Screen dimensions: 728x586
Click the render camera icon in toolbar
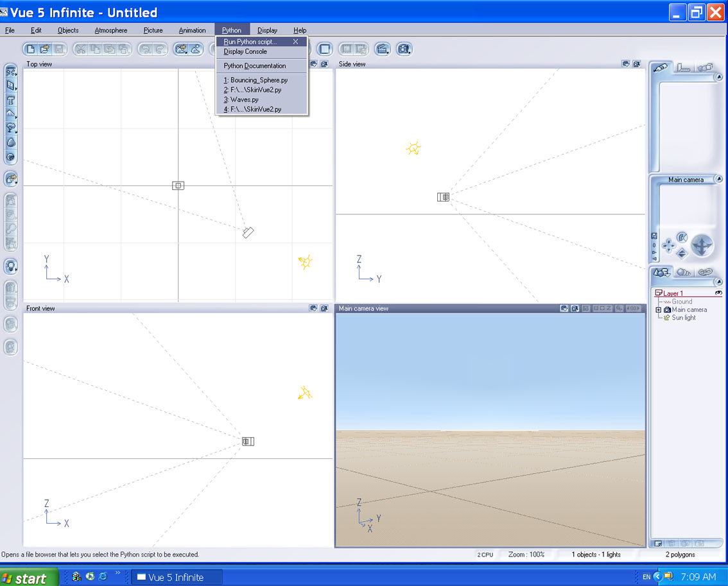tap(404, 49)
